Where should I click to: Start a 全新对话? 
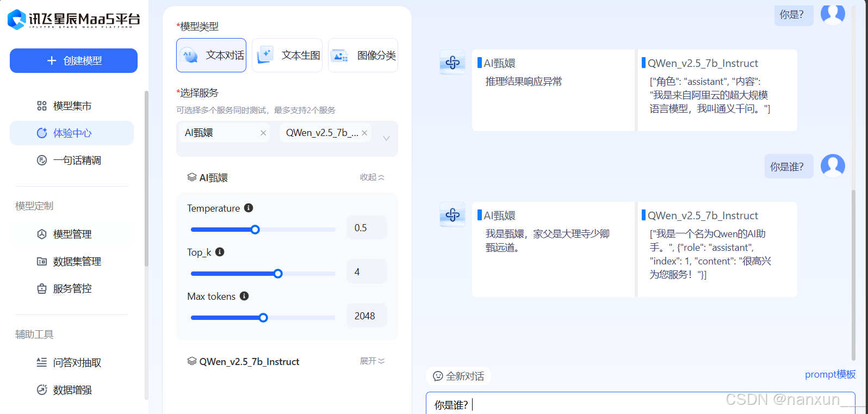tap(458, 376)
